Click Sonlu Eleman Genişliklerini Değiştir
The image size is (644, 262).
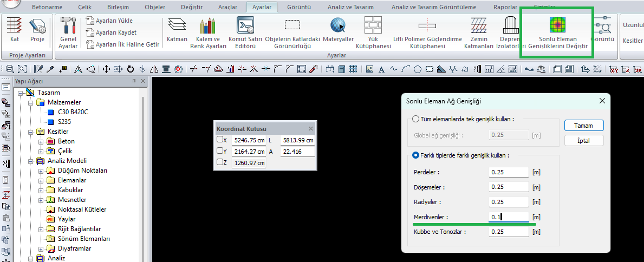[557, 33]
